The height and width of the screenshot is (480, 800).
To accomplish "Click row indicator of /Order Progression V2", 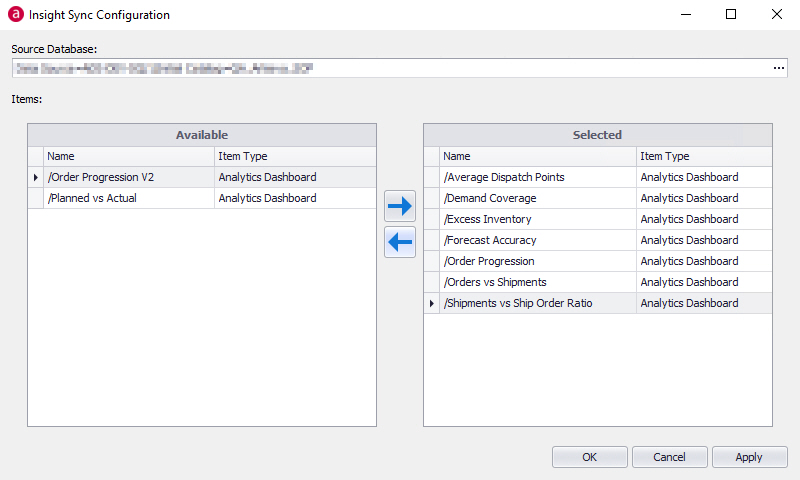I will (36, 177).
